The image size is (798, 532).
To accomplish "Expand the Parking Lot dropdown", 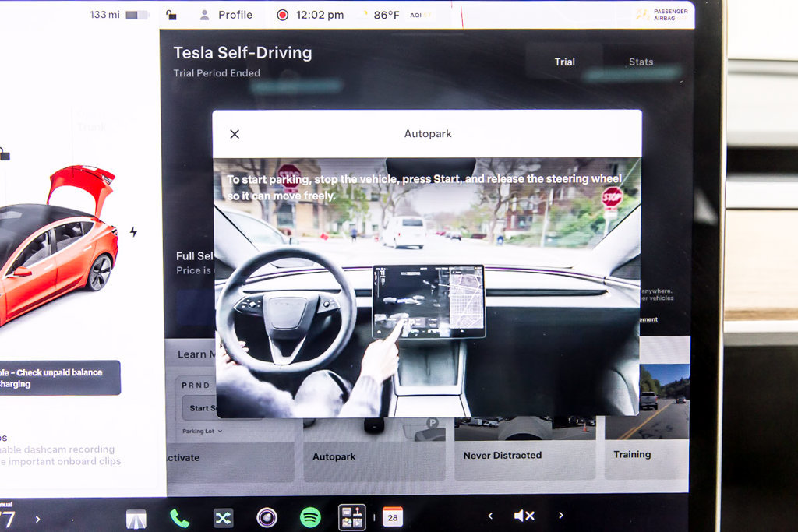I will (x=202, y=431).
